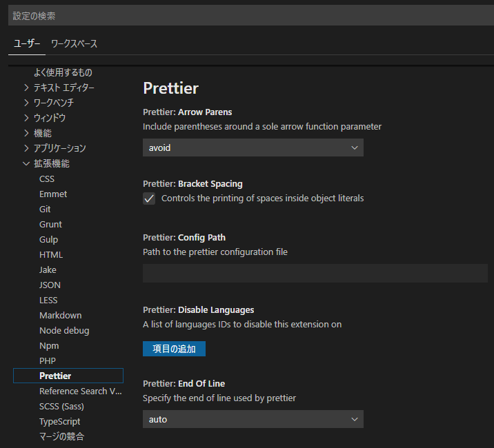Click the Prettier: End Of Line setting title
This screenshot has width=494, height=448.
tap(184, 383)
